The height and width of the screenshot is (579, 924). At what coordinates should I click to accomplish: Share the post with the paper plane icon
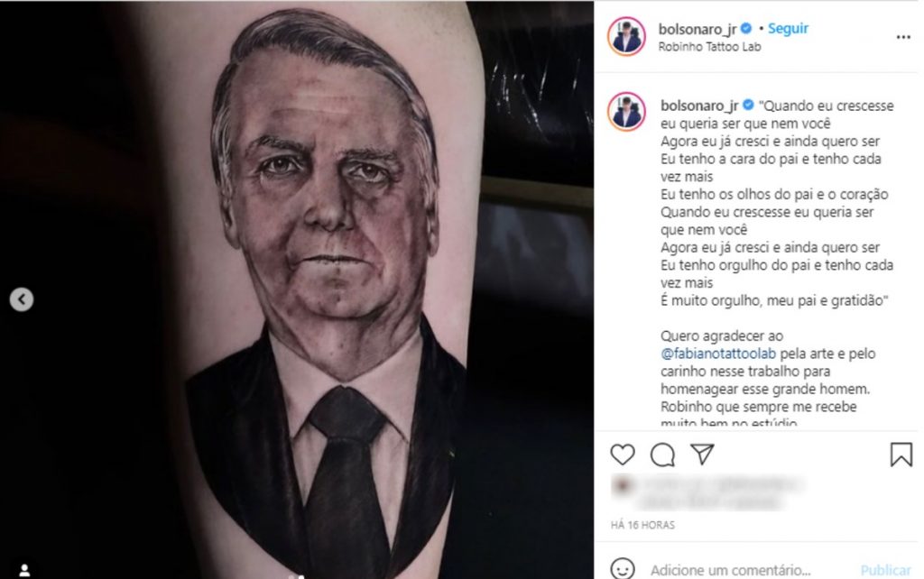pos(702,455)
